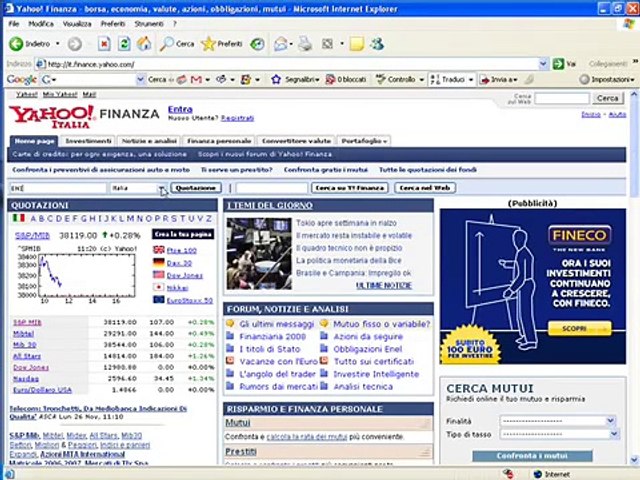640x480 pixels.
Task: Click the Crea la tua pagina button
Action: (183, 234)
